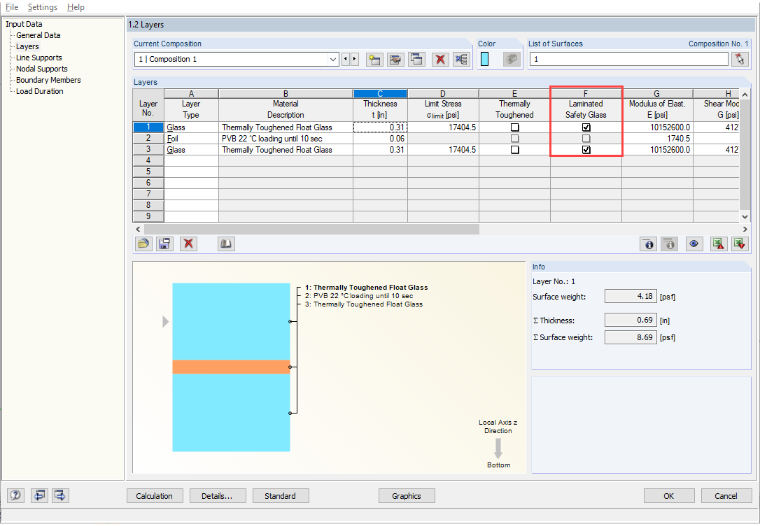Open saved layers with the folder icon below the table
Screen dimensions: 760x526
coord(143,243)
